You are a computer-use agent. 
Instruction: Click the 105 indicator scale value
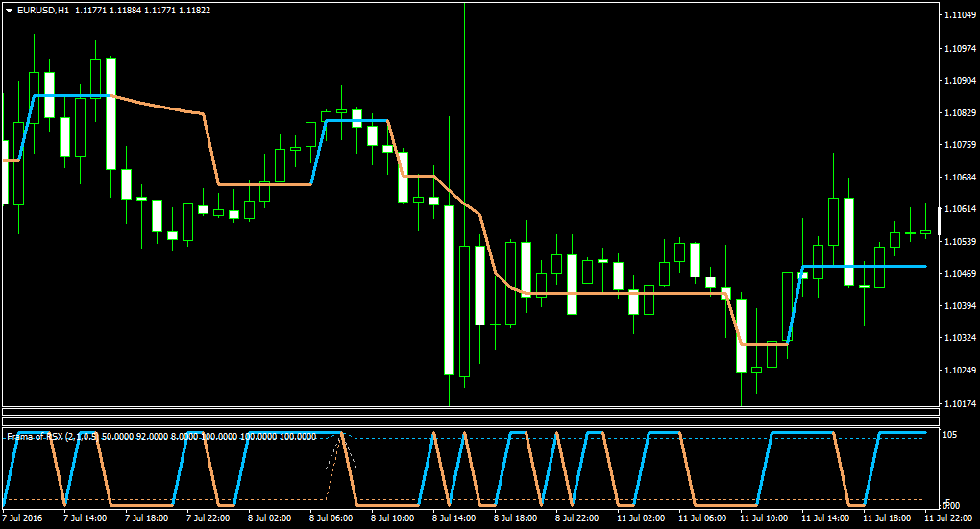click(950, 435)
